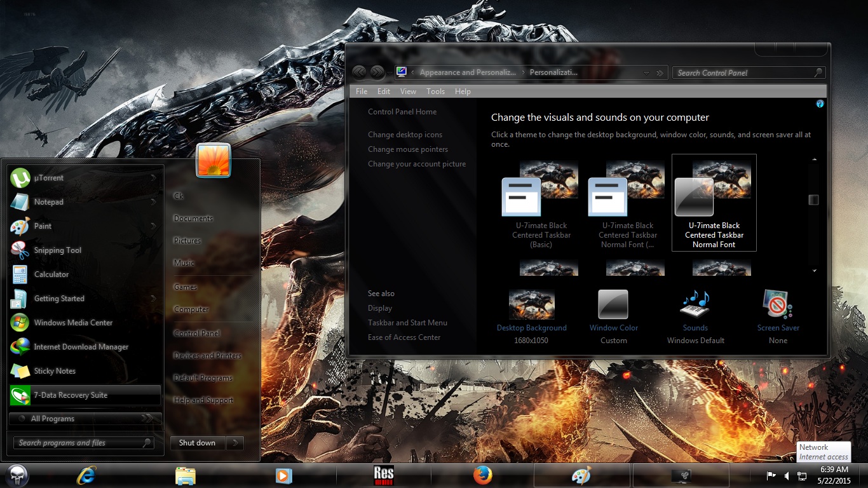Open Devices and Printers from Start menu

tap(208, 356)
